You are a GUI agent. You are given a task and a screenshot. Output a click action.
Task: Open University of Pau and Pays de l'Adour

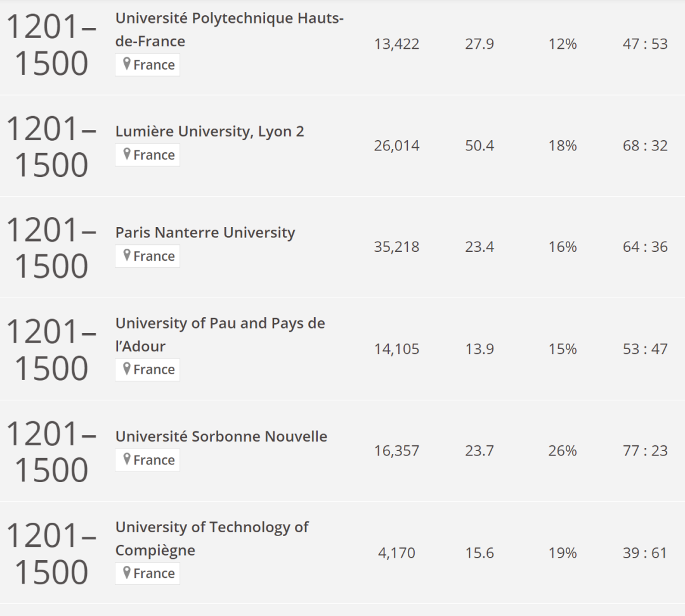(x=220, y=335)
